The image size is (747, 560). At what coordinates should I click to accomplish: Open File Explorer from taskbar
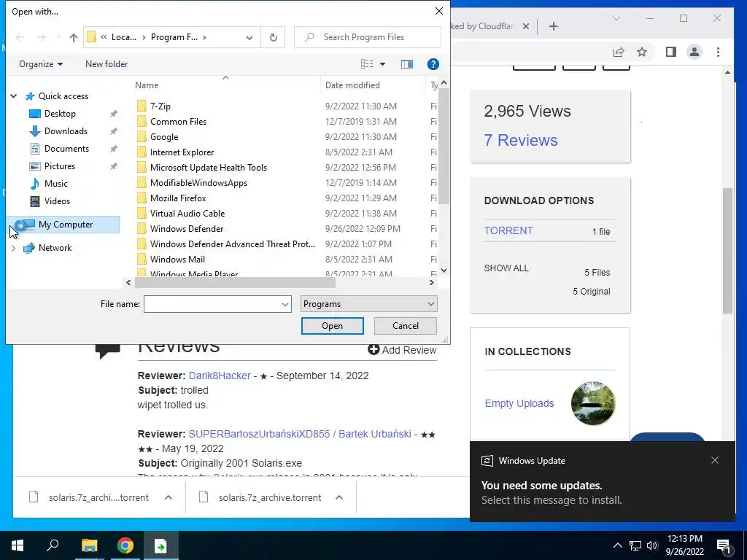pyautogui.click(x=89, y=545)
